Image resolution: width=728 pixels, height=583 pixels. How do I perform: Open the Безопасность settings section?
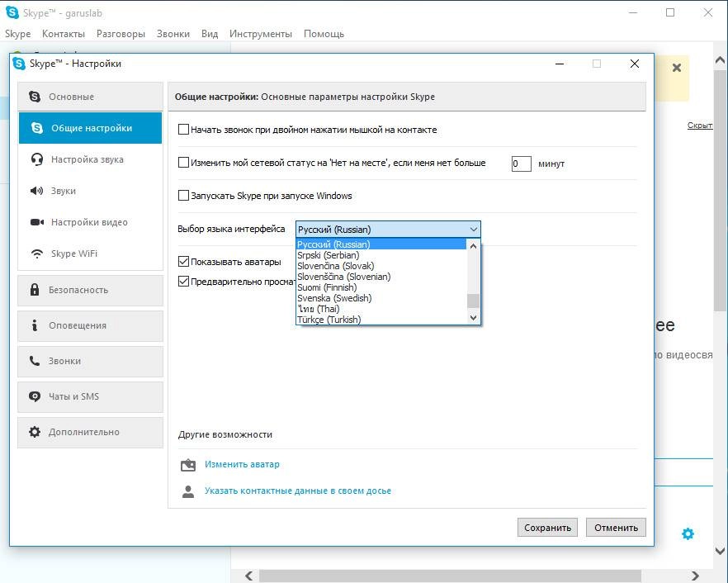click(x=91, y=290)
